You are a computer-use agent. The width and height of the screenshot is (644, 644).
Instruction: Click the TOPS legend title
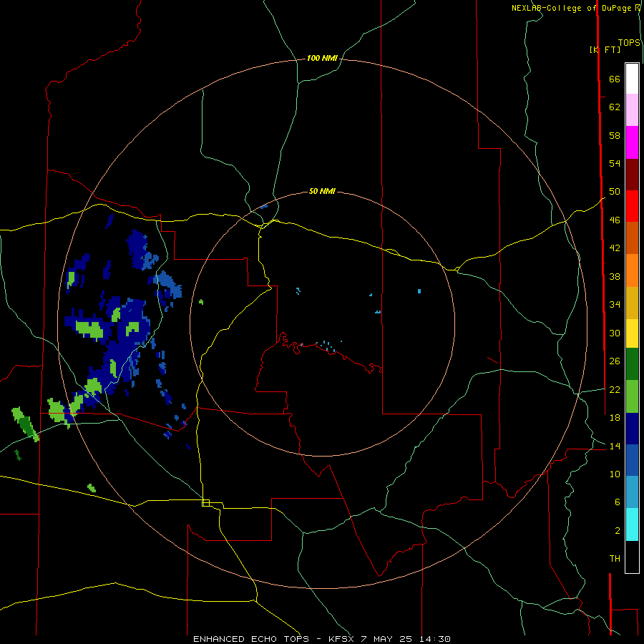629,42
